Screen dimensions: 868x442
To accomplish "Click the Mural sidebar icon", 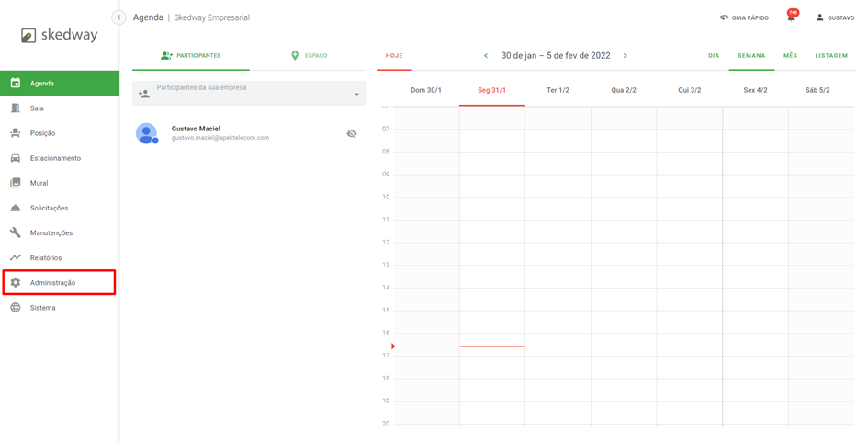I will (x=16, y=183).
